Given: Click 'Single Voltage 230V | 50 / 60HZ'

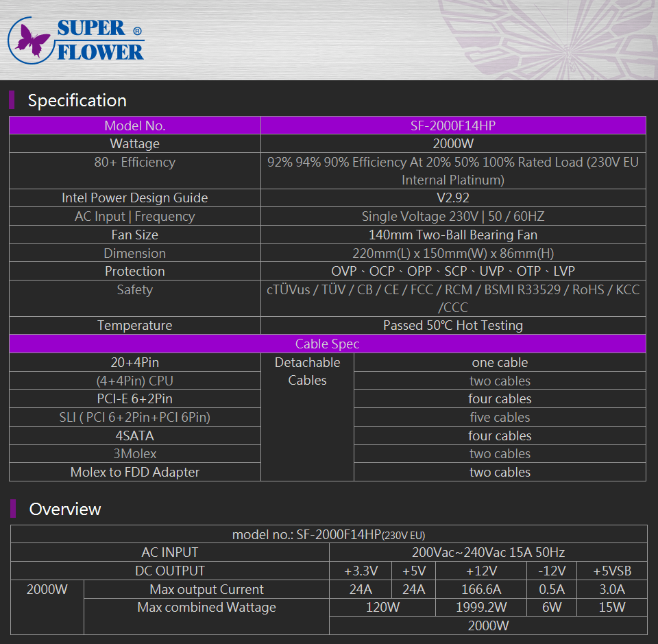Looking at the screenshot, I should 453,216.
